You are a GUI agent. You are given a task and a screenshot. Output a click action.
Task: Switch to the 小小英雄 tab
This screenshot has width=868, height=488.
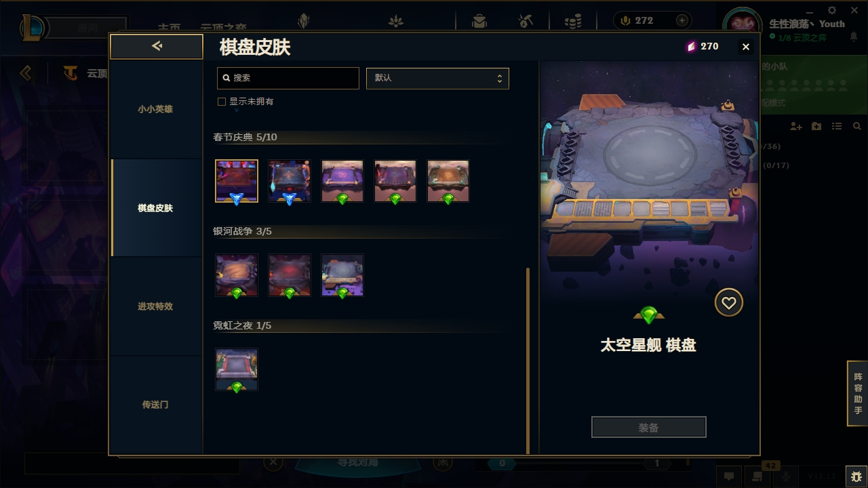[155, 109]
